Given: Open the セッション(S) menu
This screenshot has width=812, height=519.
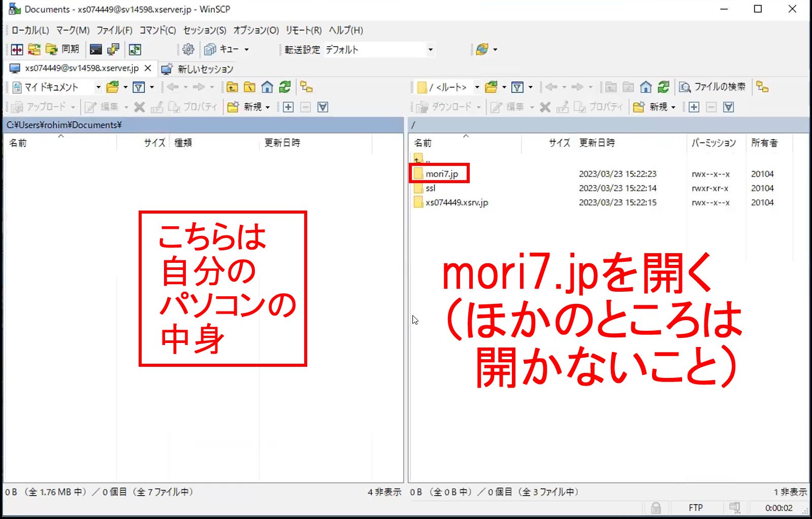Looking at the screenshot, I should click(x=205, y=30).
